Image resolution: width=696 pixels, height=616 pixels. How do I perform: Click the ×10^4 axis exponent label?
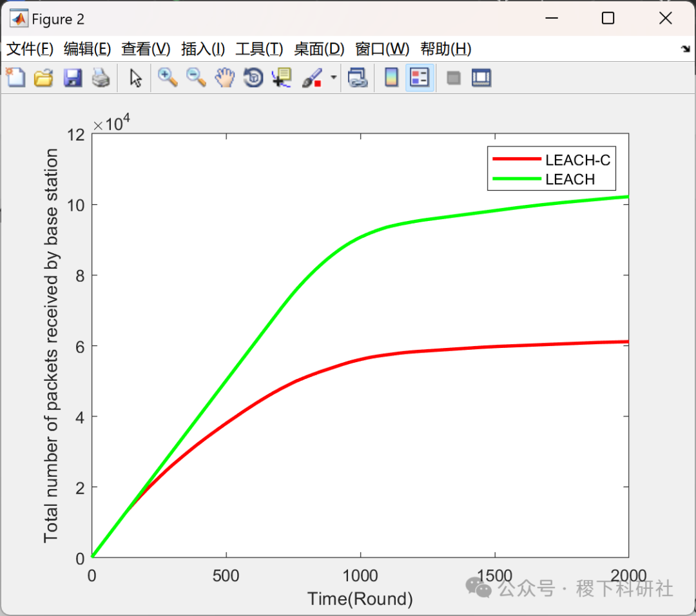click(111, 123)
